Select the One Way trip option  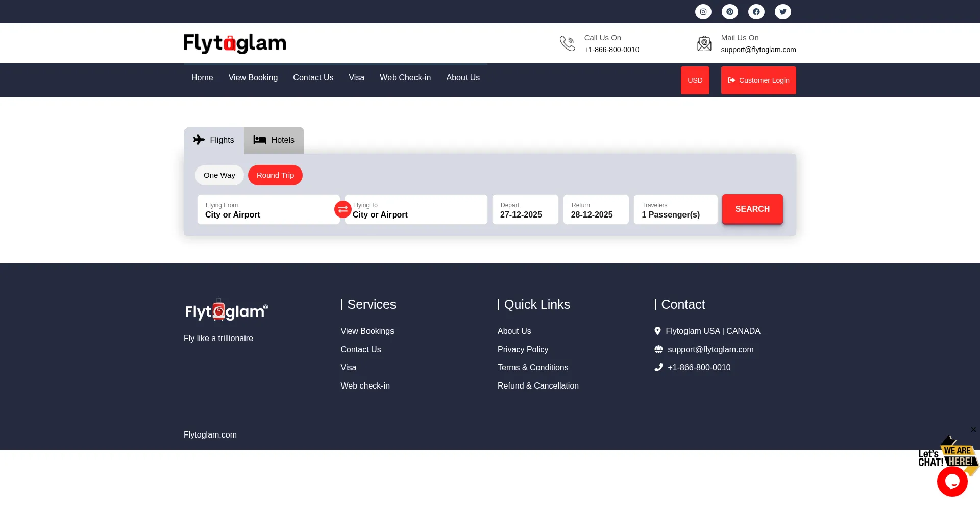point(219,175)
